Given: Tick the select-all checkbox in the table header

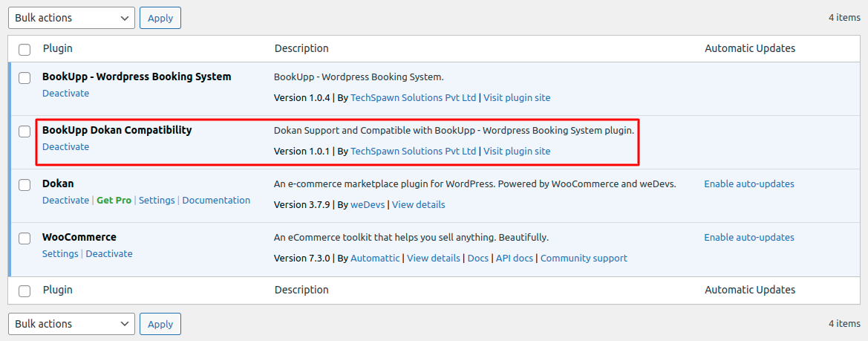Looking at the screenshot, I should [25, 49].
